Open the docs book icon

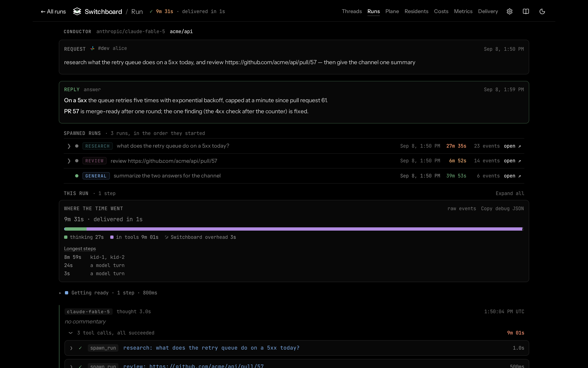pyautogui.click(x=526, y=11)
